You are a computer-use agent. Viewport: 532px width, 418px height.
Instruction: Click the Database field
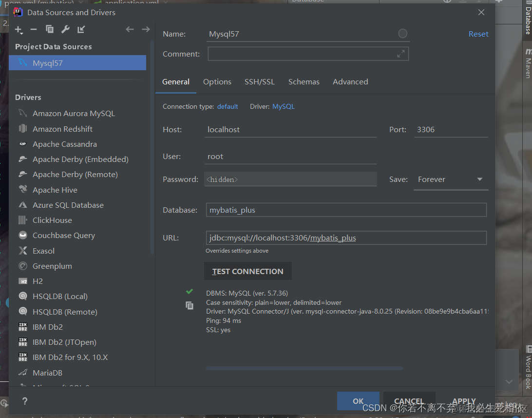point(346,210)
